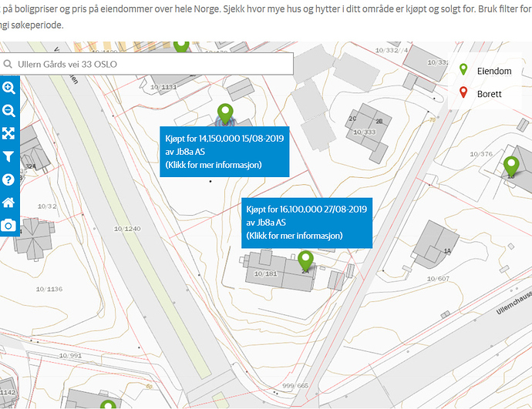Viewport: 532px width, 409px height.
Task: Select the green pin at bottom edge of map
Action: click(108, 404)
